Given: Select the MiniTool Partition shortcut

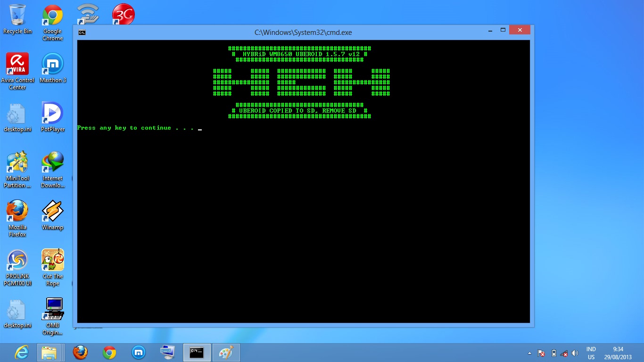Looking at the screenshot, I should coord(17,170).
